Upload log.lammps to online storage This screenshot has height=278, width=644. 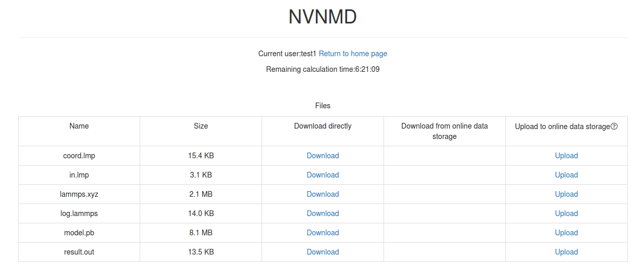[x=566, y=213]
